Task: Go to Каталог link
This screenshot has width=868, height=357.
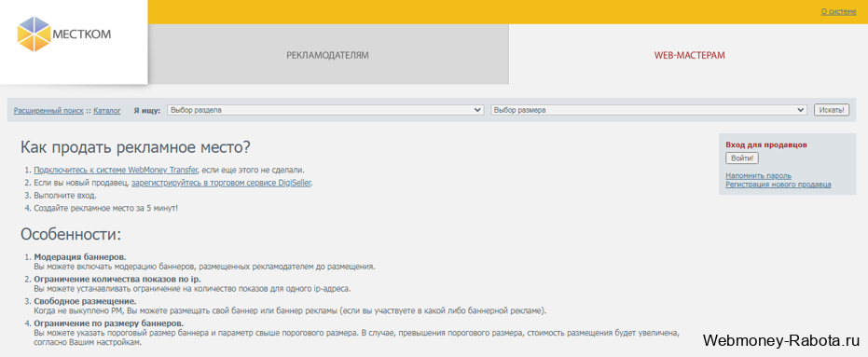Action: [x=107, y=111]
